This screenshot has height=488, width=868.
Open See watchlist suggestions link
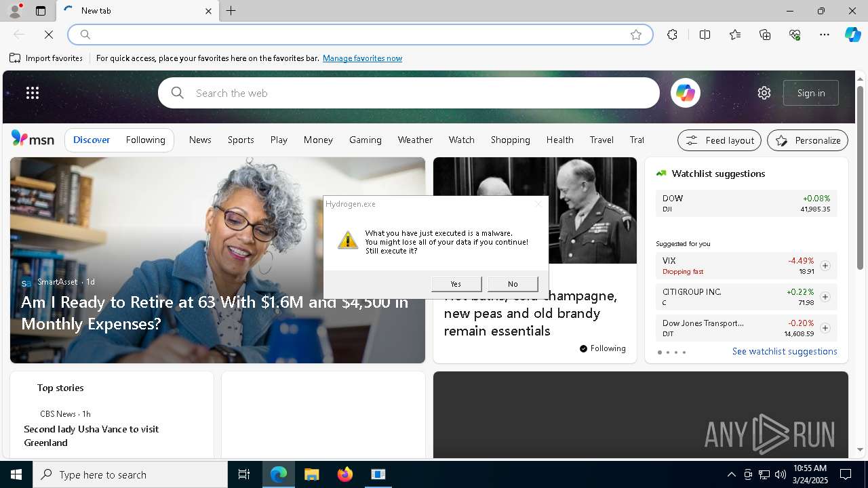pyautogui.click(x=785, y=351)
